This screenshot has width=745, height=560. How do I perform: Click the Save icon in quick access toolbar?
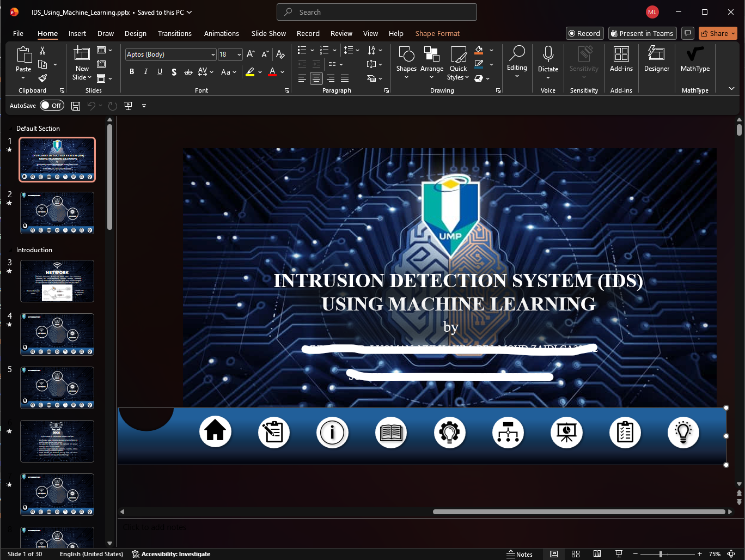point(76,106)
